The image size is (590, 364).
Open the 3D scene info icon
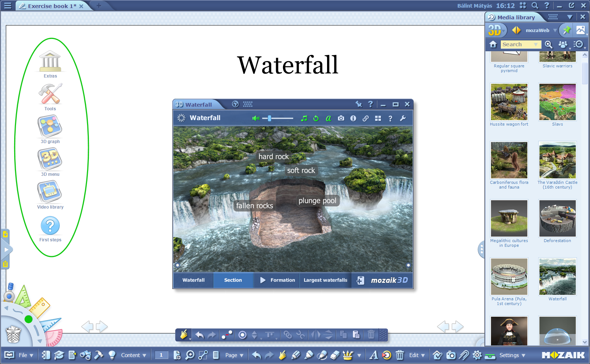pyautogui.click(x=353, y=118)
